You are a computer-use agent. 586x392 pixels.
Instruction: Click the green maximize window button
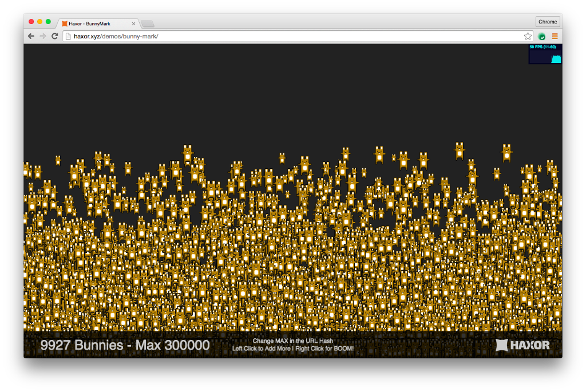(x=48, y=22)
